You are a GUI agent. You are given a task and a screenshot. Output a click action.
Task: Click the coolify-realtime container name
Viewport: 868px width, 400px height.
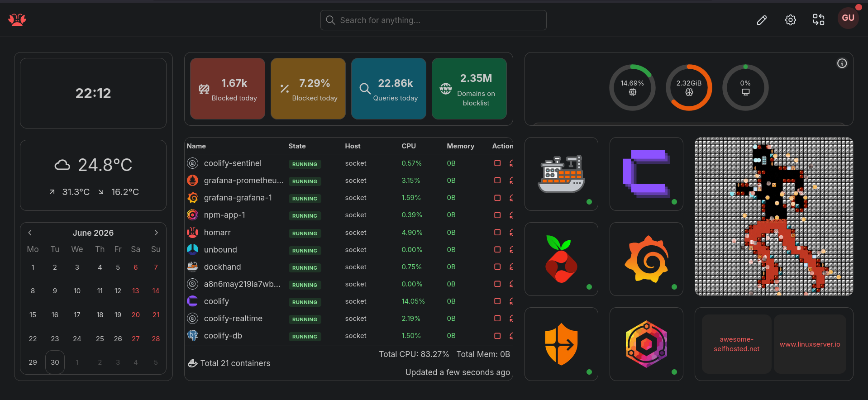pos(233,319)
